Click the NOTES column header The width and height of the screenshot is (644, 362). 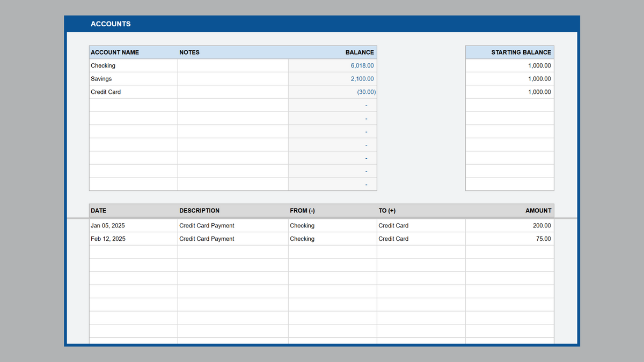pos(233,52)
